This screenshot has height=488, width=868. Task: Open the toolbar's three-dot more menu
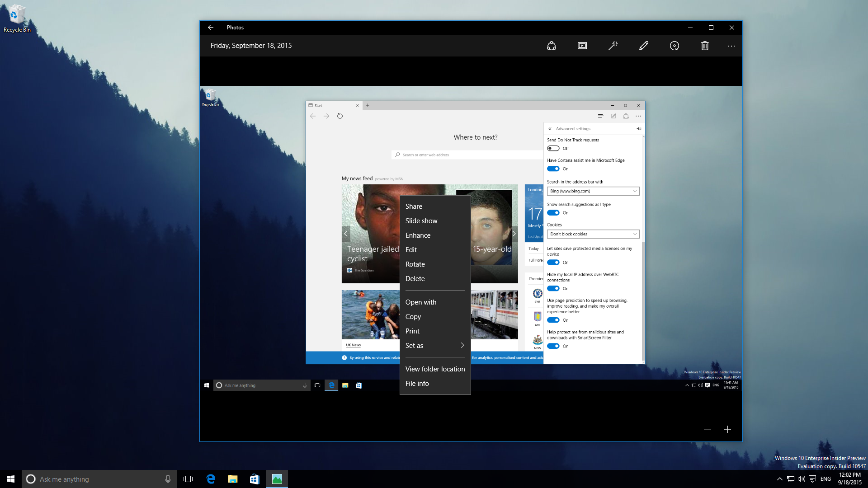[731, 46]
